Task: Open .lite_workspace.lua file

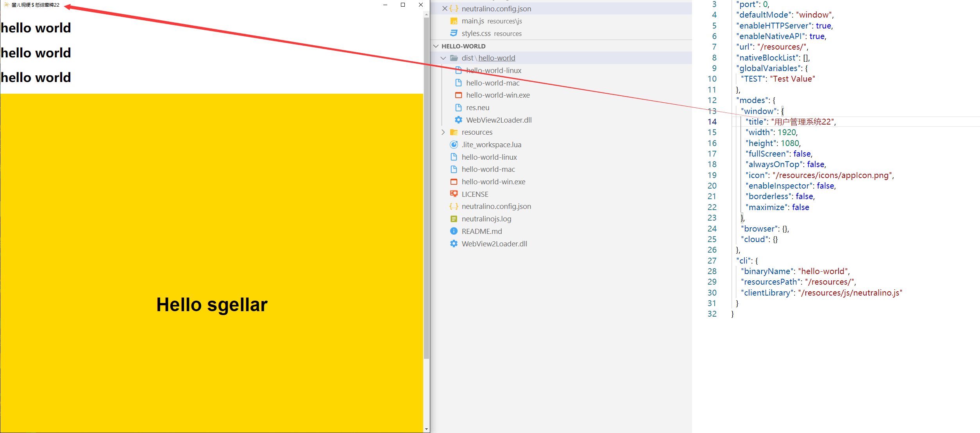Action: pyautogui.click(x=491, y=145)
